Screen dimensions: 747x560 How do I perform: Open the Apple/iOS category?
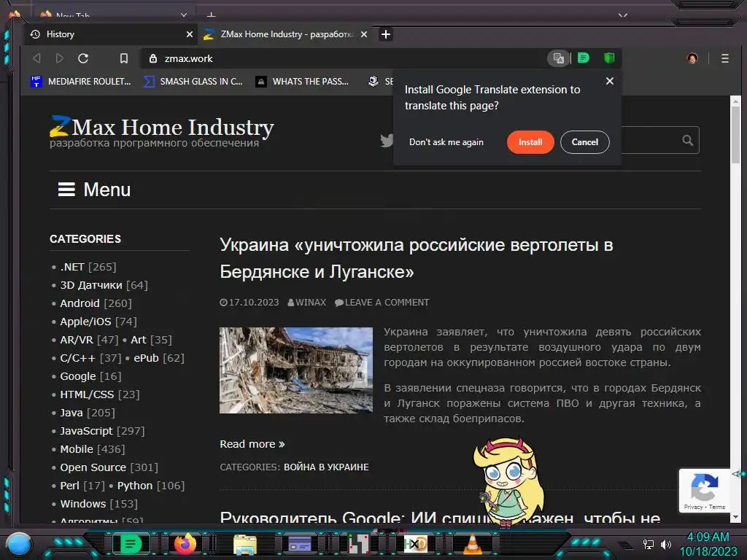click(85, 322)
